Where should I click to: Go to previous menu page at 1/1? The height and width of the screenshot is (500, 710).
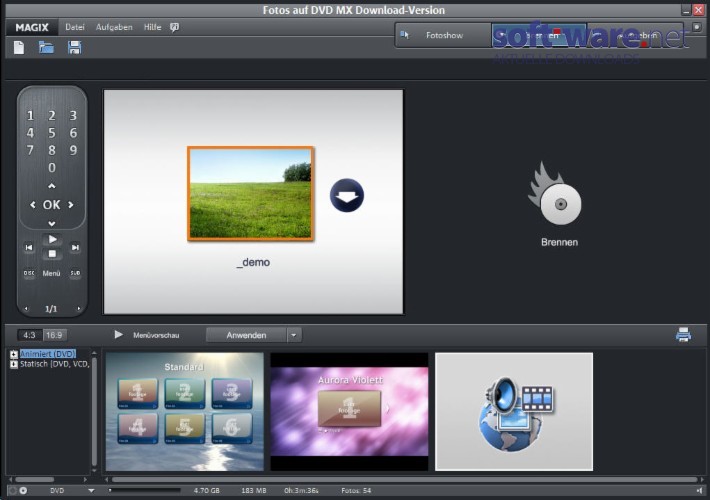[x=26, y=309]
